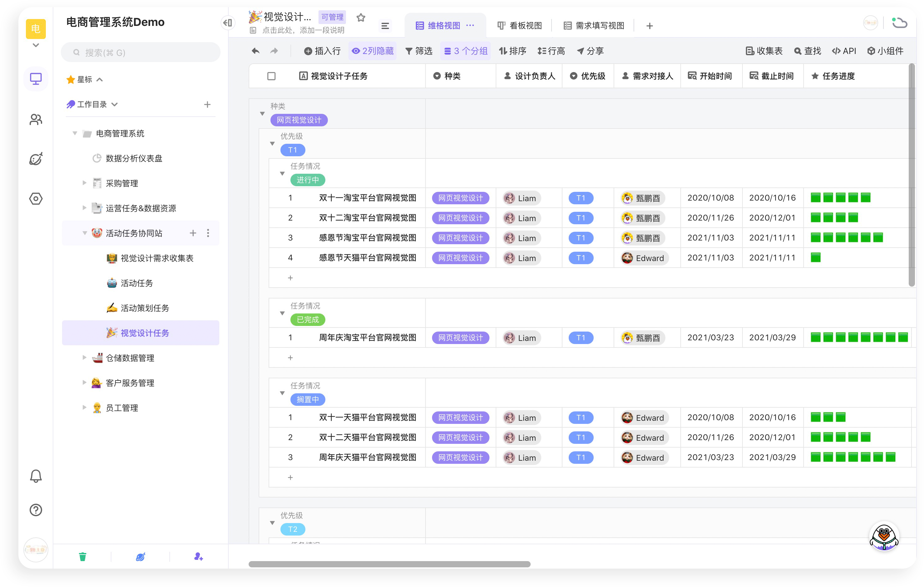Viewport: 924px width, 587px height.
Task: Collapse the 搁置中 group triangle
Action: 282,393
